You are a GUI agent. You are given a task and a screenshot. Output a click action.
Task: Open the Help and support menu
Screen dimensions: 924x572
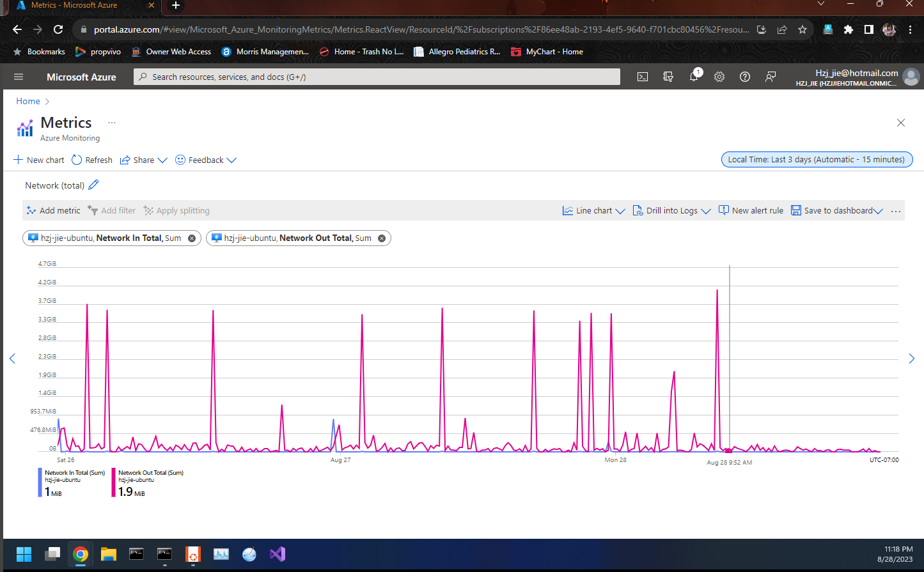(x=744, y=76)
